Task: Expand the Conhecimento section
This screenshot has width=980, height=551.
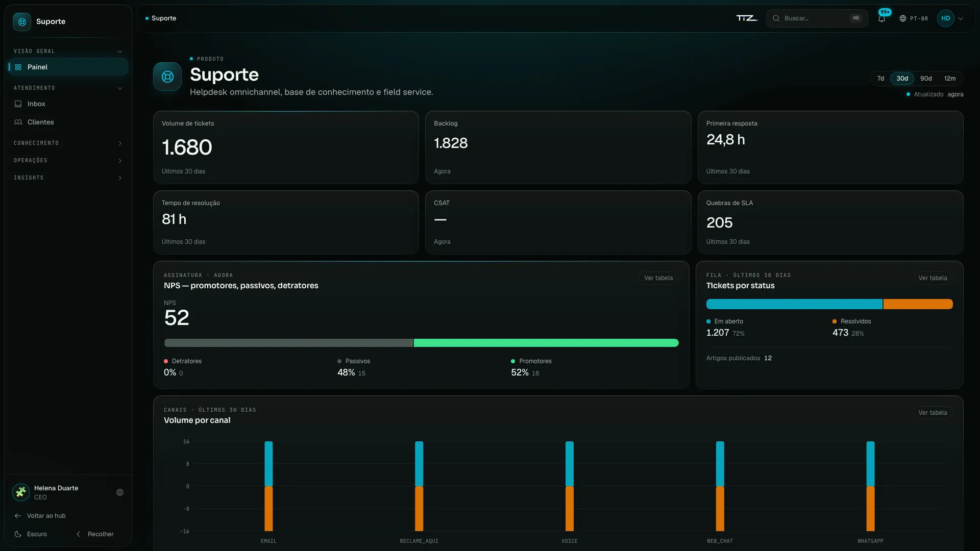Action: (68, 143)
